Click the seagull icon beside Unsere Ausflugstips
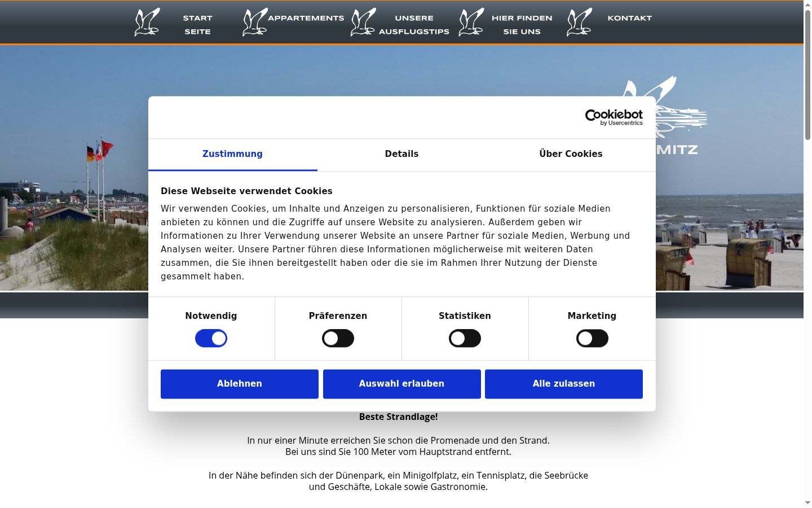Screen dimensions: 812x508 point(364,22)
